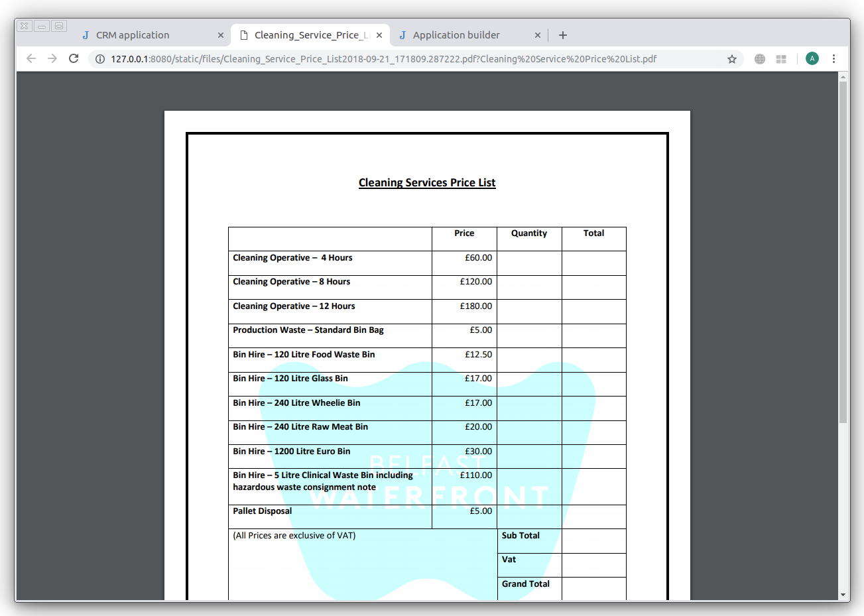This screenshot has height=616, width=864.
Task: Open a new browser tab
Action: coord(563,35)
